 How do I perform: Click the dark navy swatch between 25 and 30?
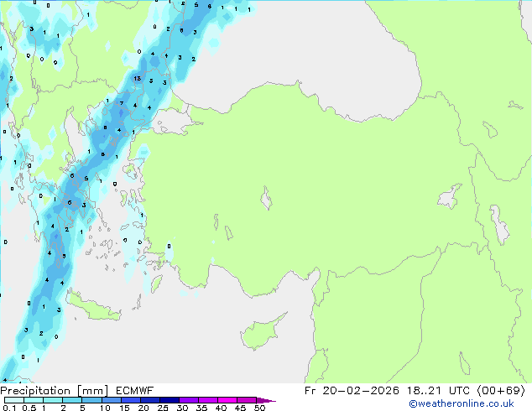click(x=170, y=400)
